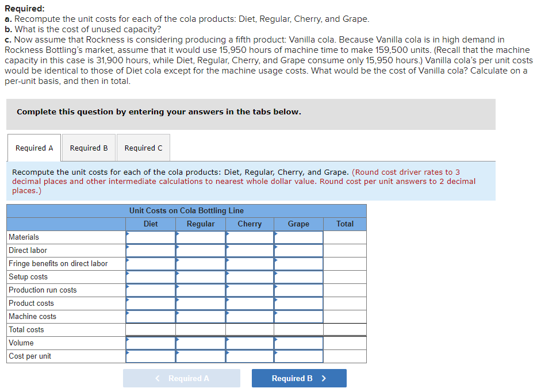537x392 pixels.
Task: Click the Direct labor cell for Regular
Action: (x=201, y=251)
